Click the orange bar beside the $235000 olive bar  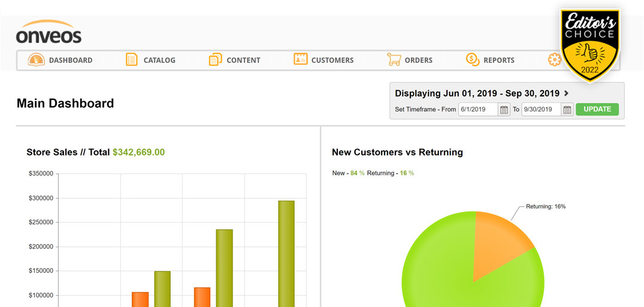coord(202,297)
